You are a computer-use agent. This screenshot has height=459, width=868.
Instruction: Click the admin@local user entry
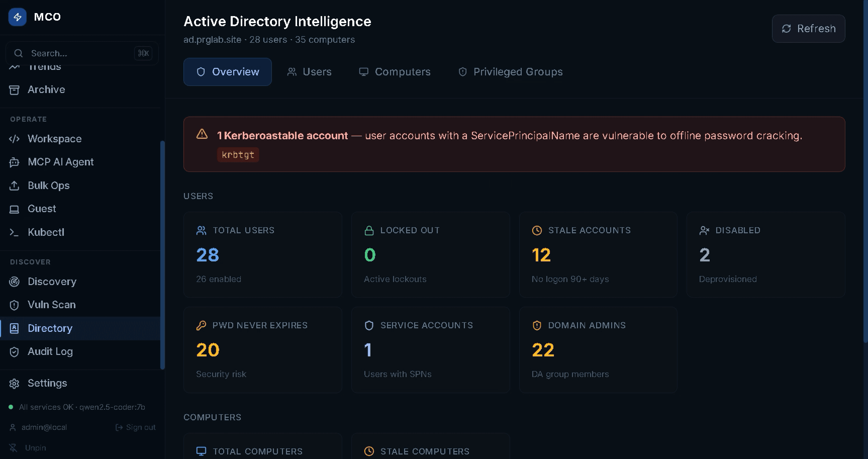point(38,428)
